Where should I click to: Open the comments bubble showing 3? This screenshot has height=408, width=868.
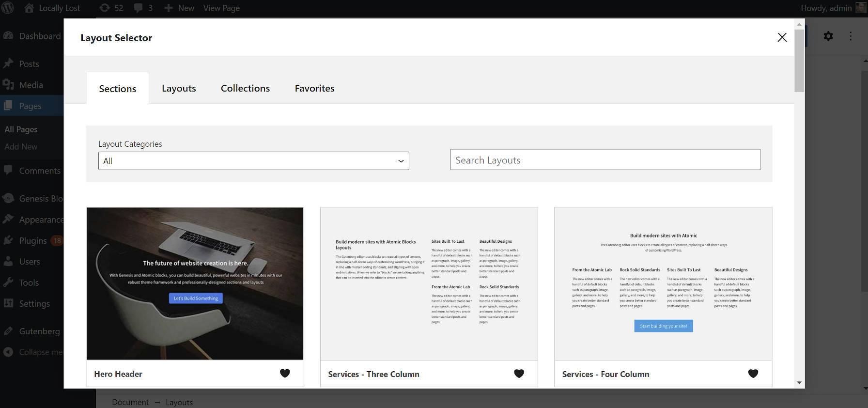143,8
